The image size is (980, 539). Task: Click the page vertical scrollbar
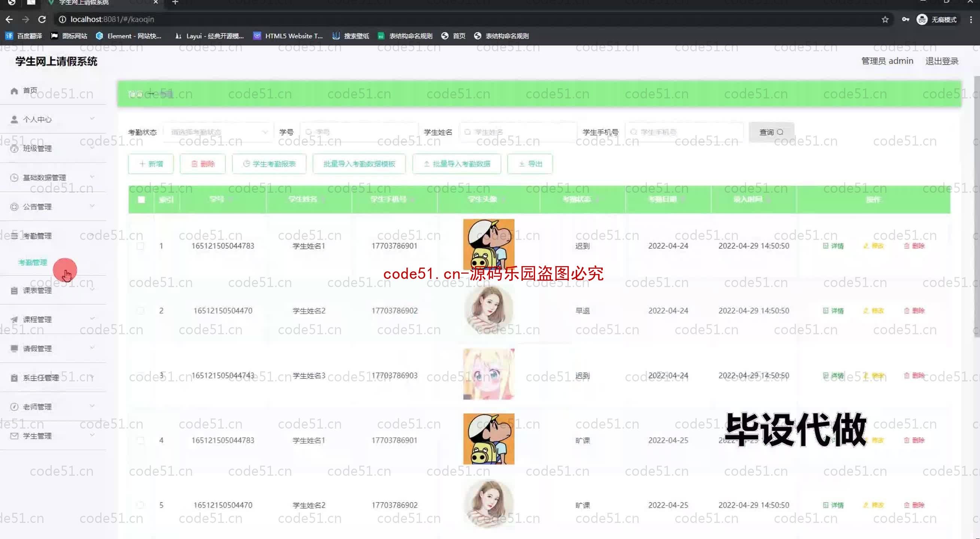(977, 207)
